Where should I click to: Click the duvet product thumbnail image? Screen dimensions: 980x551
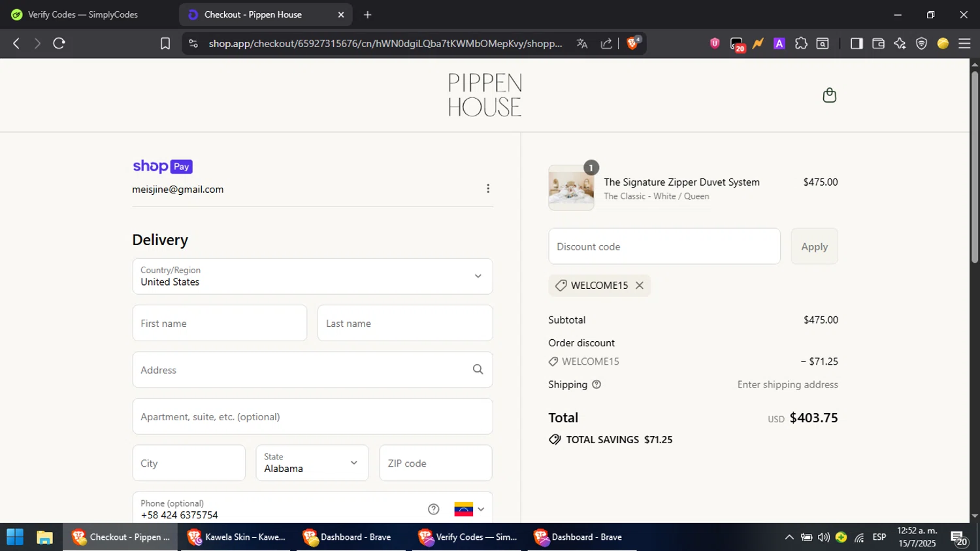(571, 188)
